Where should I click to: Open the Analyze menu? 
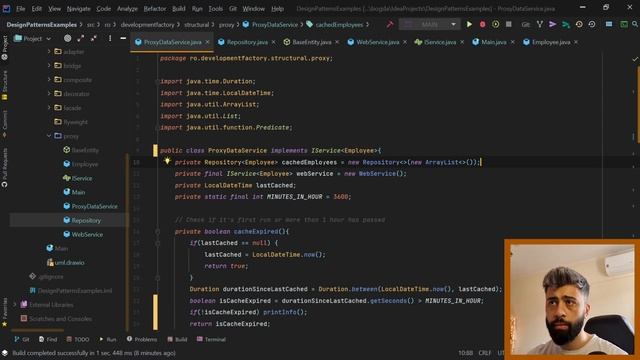point(127,9)
